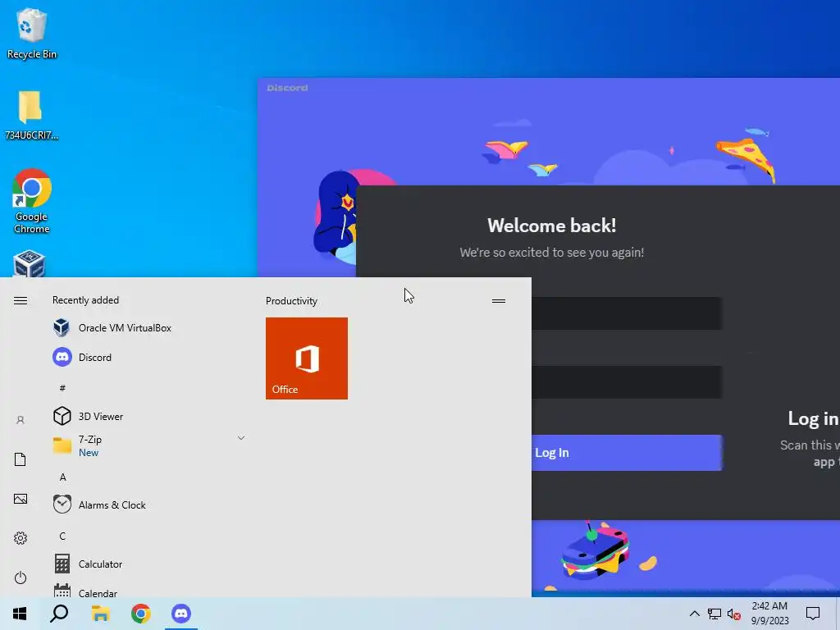Jump to the # letter header
This screenshot has height=630, width=840.
[62, 388]
